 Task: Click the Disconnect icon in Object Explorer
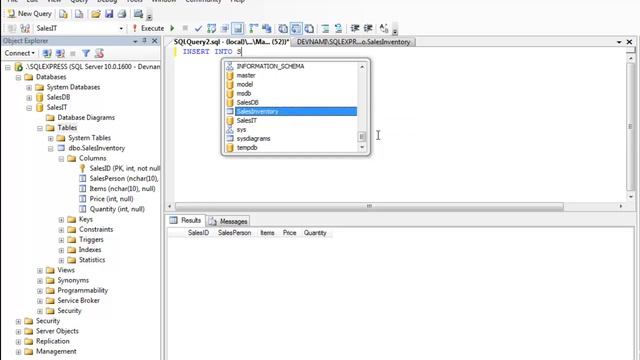coord(60,53)
